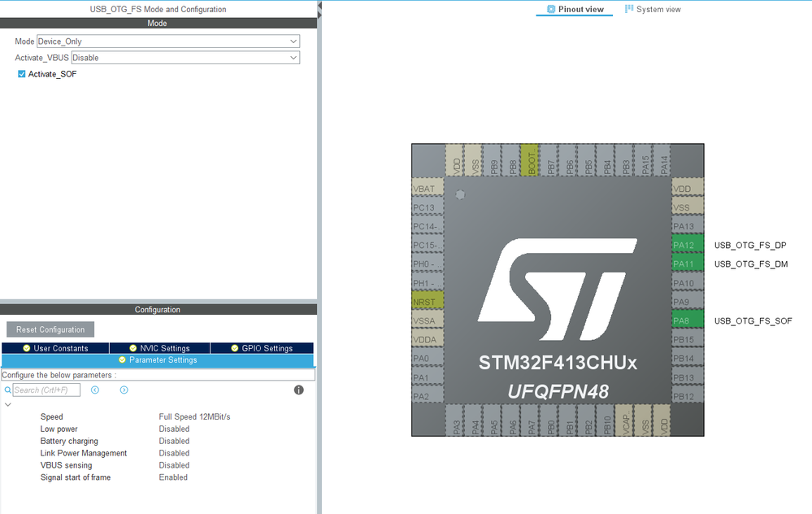This screenshot has height=514, width=812.
Task: Click the Full Speed 12MBit/s value
Action: [x=195, y=416]
